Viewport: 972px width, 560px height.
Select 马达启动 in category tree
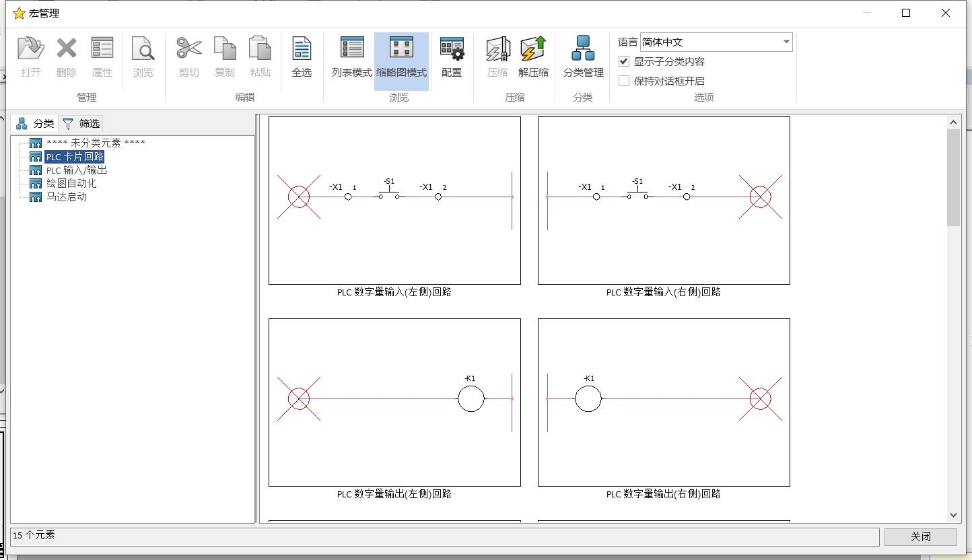(x=66, y=197)
